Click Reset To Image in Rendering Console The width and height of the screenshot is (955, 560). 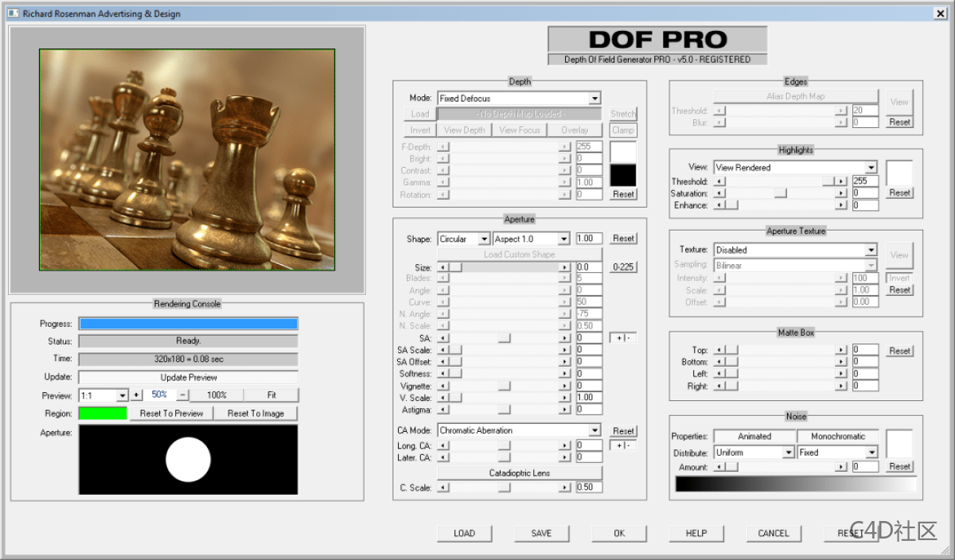[x=255, y=412]
